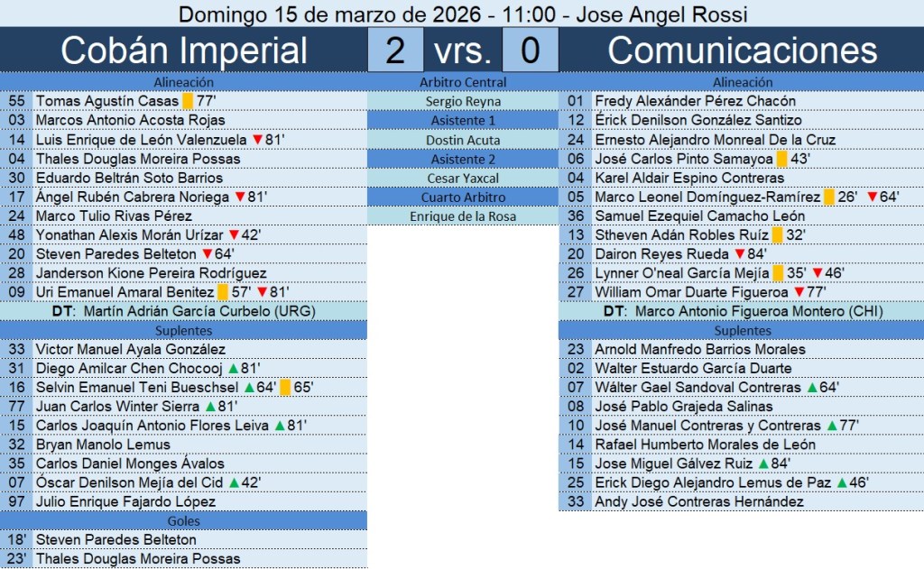Click green substitution arrow for Diego Amilcar Chen Chocooj
This screenshot has width=924, height=569.
[x=233, y=368]
